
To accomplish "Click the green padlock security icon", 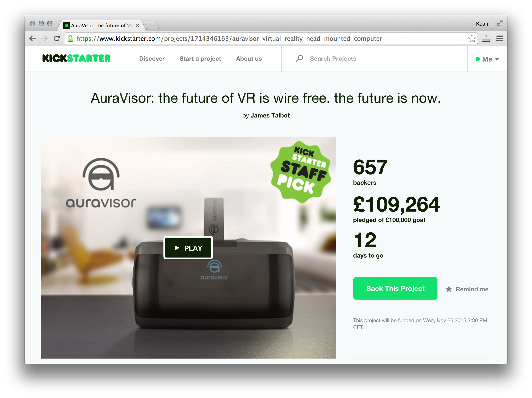I will [70, 38].
